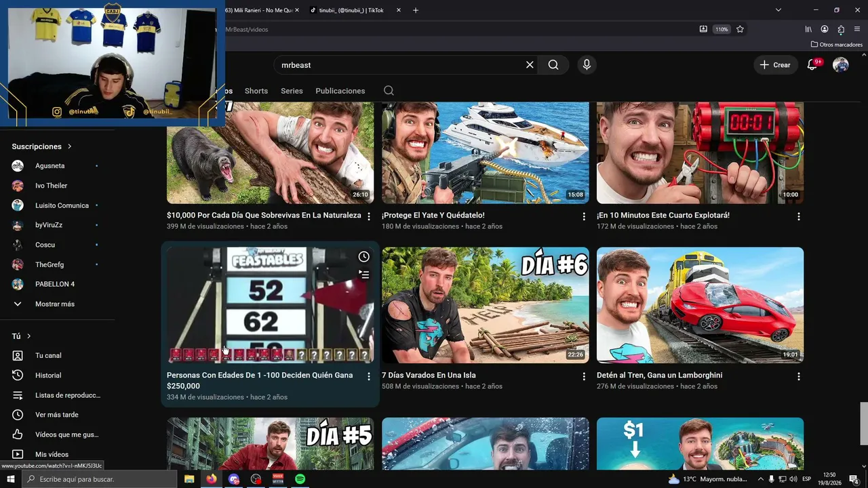Add Feastables video to Watch Later
868x488 pixels.
[x=364, y=256]
